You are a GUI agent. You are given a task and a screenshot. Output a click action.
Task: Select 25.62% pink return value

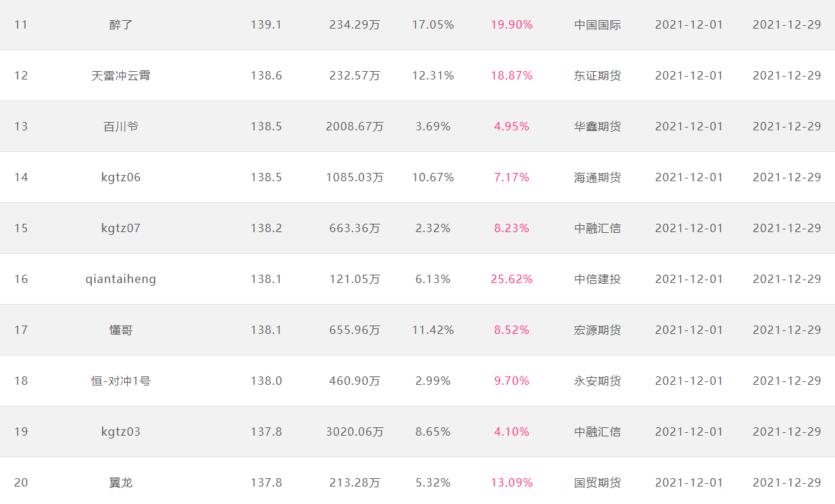512,280
